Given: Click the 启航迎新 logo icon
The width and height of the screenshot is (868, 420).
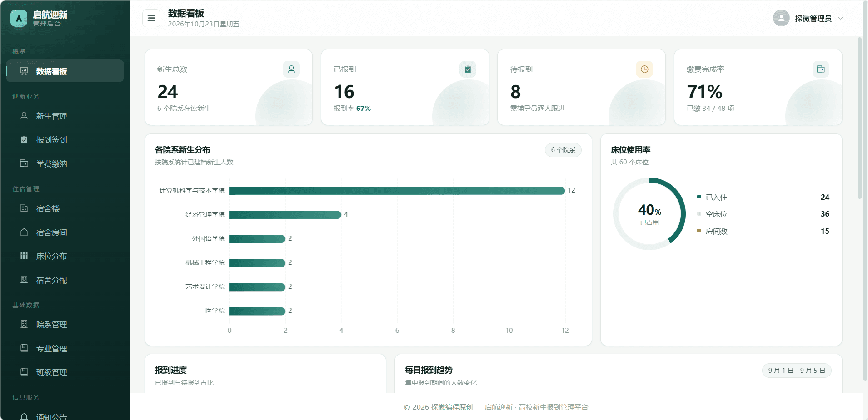Looking at the screenshot, I should click(19, 18).
